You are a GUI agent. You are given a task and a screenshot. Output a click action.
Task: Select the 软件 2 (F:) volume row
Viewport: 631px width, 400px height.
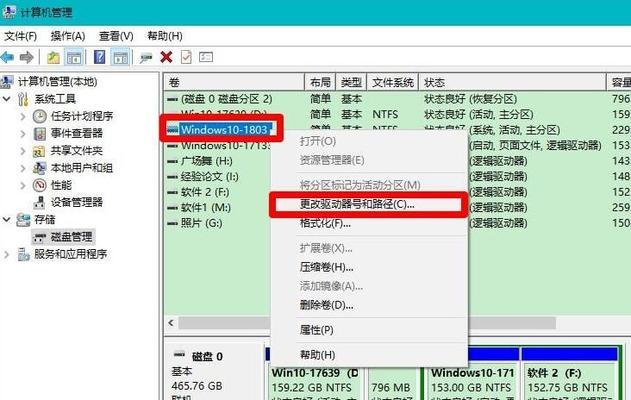click(198, 192)
